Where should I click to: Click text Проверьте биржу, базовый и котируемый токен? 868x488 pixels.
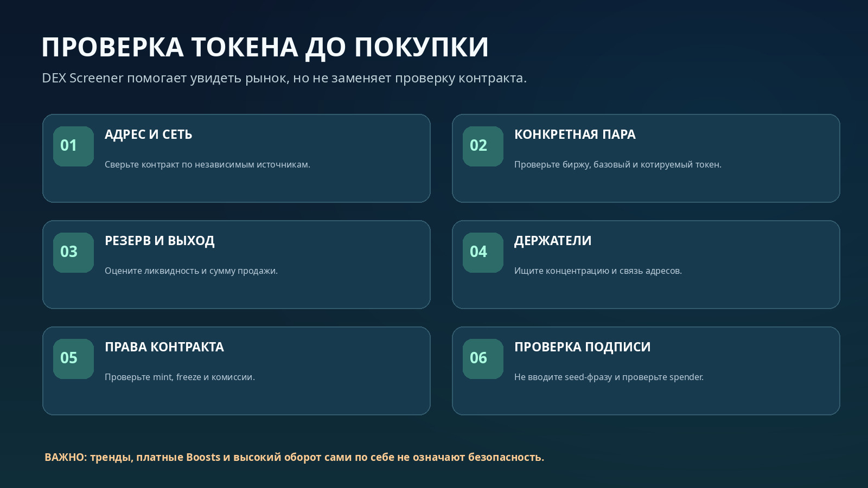(x=618, y=164)
